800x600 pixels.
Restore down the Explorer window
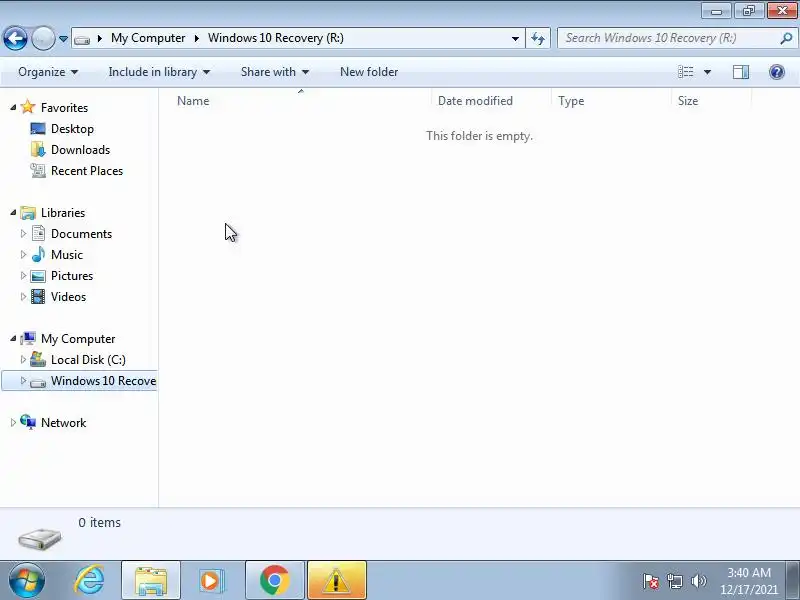click(x=749, y=11)
